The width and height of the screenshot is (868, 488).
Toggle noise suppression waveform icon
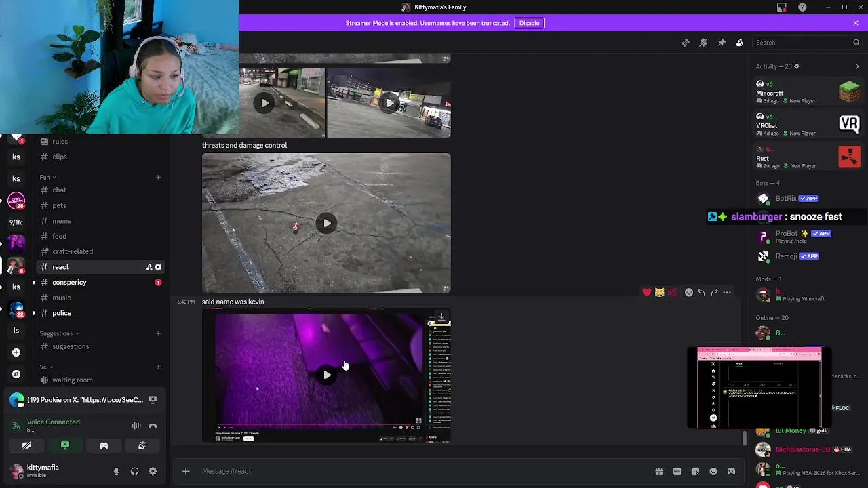point(136,426)
